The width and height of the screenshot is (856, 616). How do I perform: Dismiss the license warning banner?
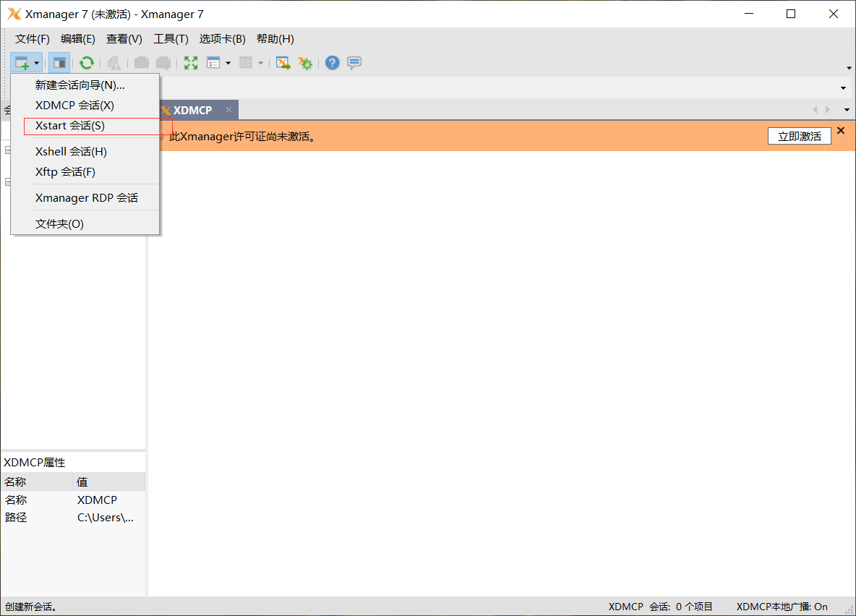point(841,131)
